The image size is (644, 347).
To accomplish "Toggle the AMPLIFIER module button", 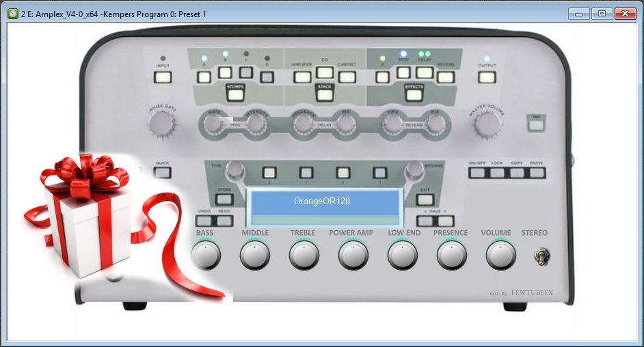I will coord(302,77).
